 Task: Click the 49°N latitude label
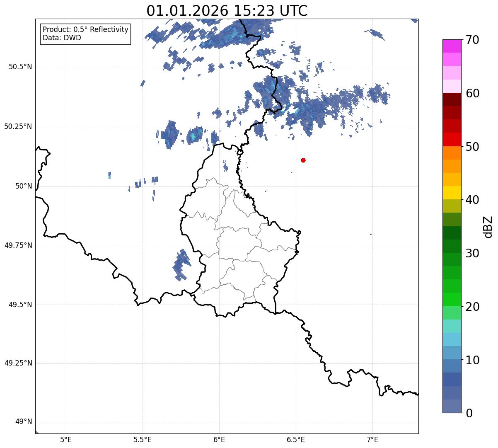click(24, 422)
